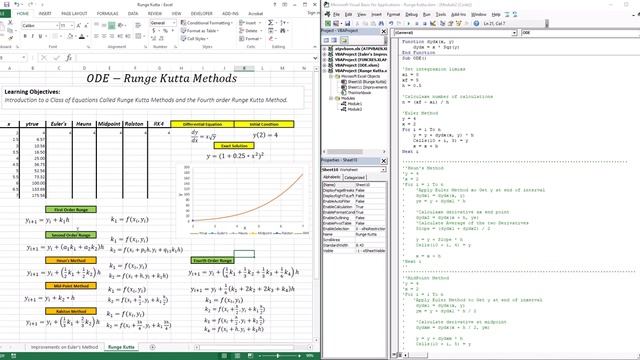Click View Object icon in Project Explorer
The width and height of the screenshot is (640, 360).
pos(334,40)
